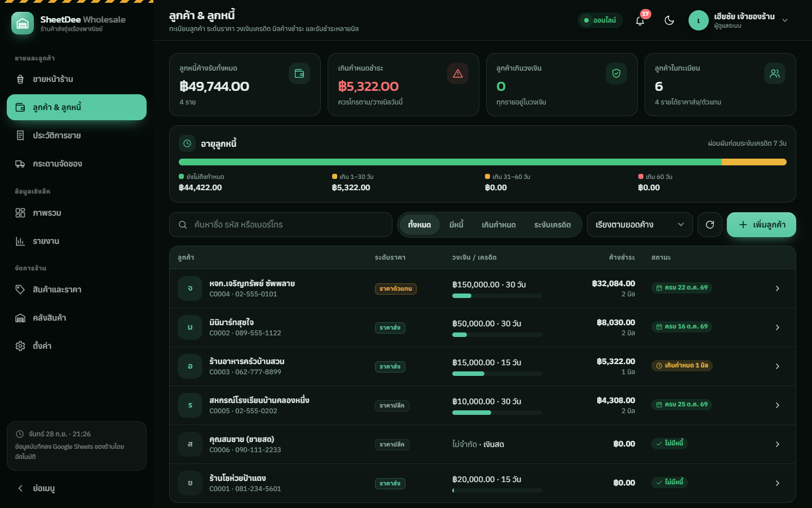Click the ครบ 22 ต.ค. 69 due badge

[682, 288]
